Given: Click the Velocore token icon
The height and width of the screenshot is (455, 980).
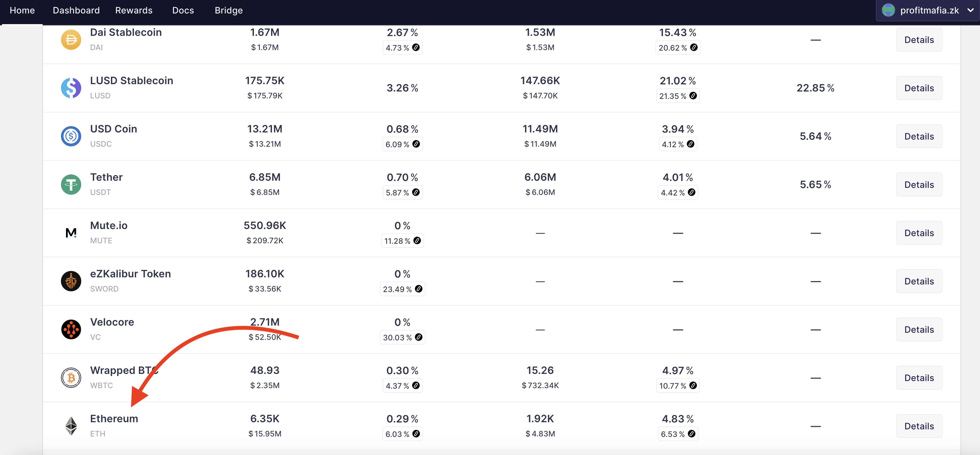Looking at the screenshot, I should coord(71,329).
